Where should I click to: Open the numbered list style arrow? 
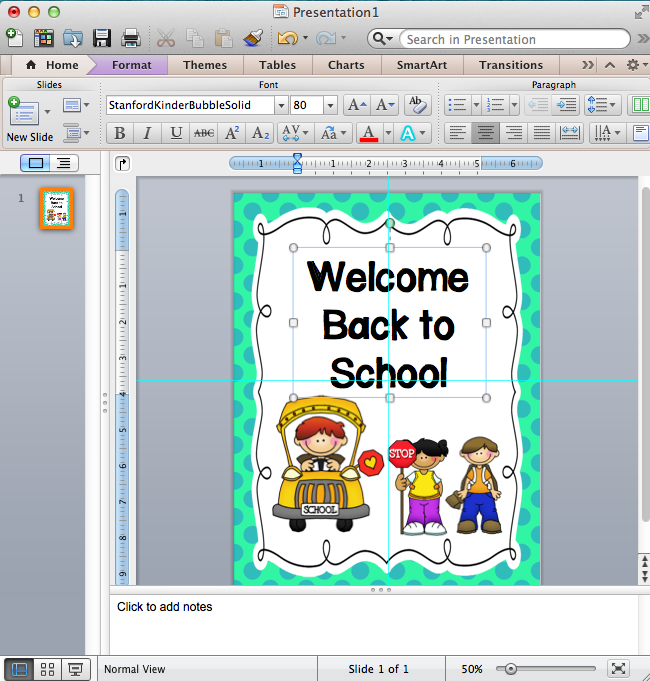tap(515, 105)
